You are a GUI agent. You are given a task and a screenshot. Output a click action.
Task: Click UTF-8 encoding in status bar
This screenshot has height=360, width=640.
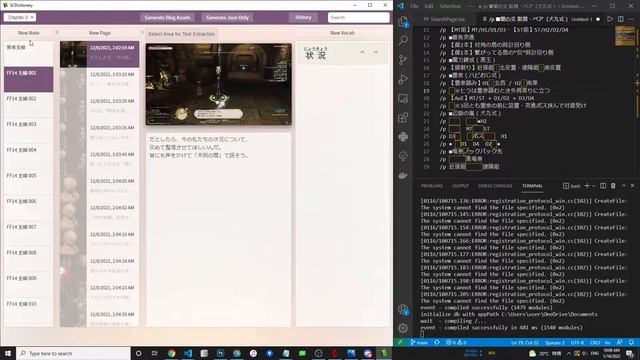coord(577,342)
